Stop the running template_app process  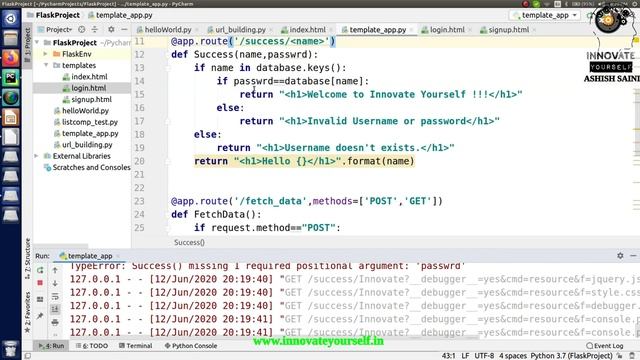pos(40,283)
